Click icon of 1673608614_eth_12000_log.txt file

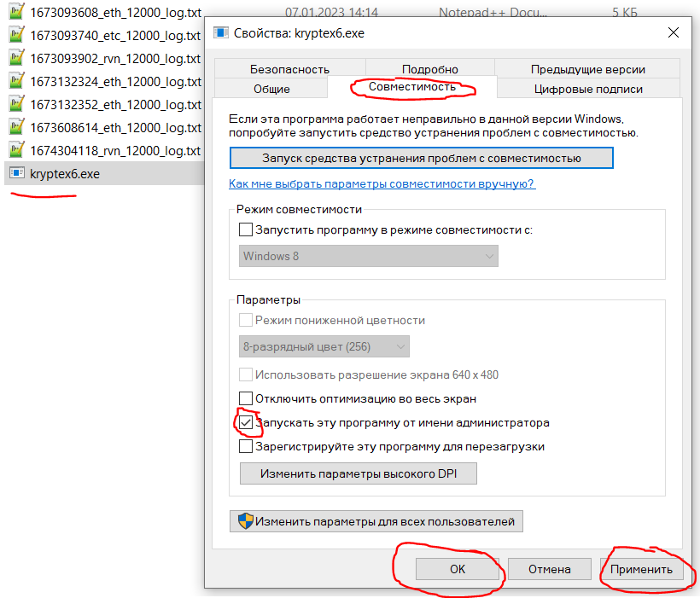(15, 128)
